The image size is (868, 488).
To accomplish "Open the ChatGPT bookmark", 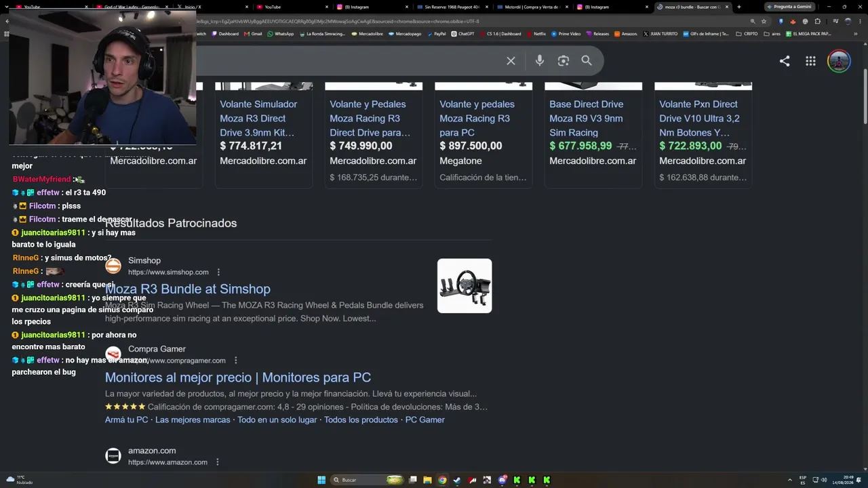I will [x=462, y=33].
